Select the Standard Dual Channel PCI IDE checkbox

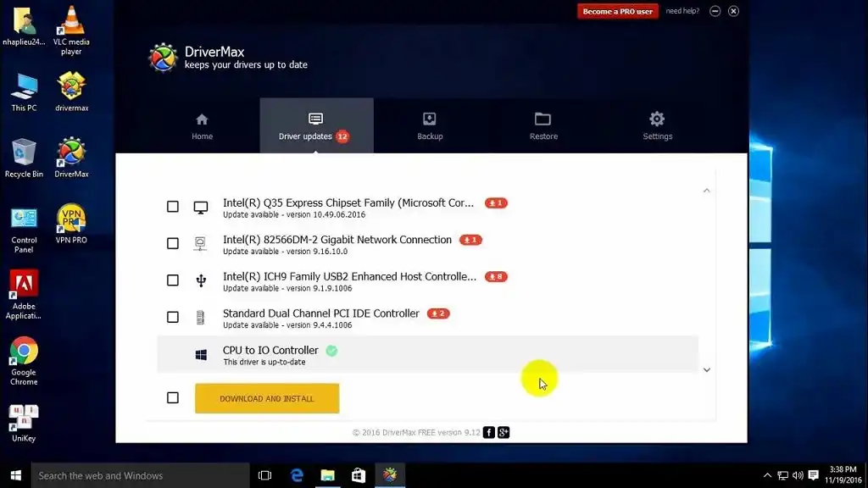[173, 317]
